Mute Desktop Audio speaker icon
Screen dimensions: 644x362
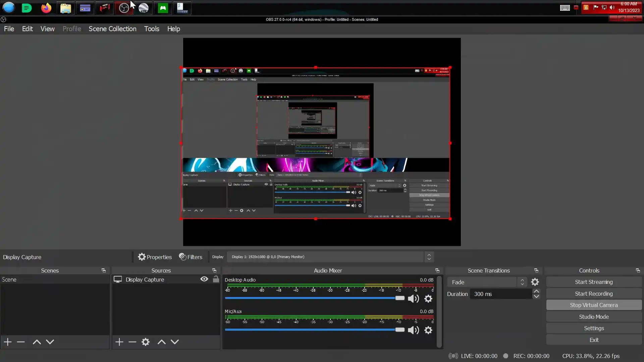[x=413, y=299]
